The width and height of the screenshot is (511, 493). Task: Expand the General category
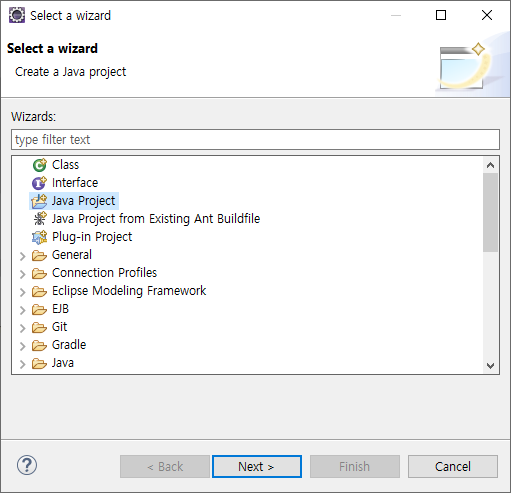[x=22, y=256]
